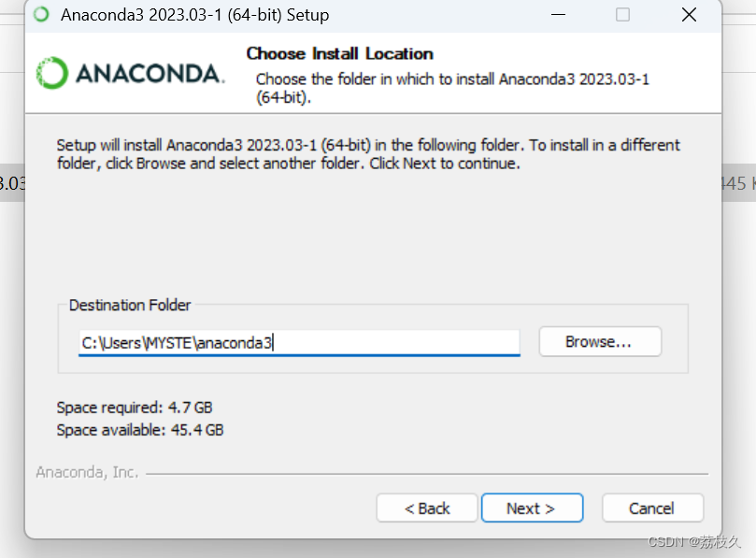This screenshot has width=756, height=558.
Task: Click the setup window title text
Action: (x=194, y=15)
